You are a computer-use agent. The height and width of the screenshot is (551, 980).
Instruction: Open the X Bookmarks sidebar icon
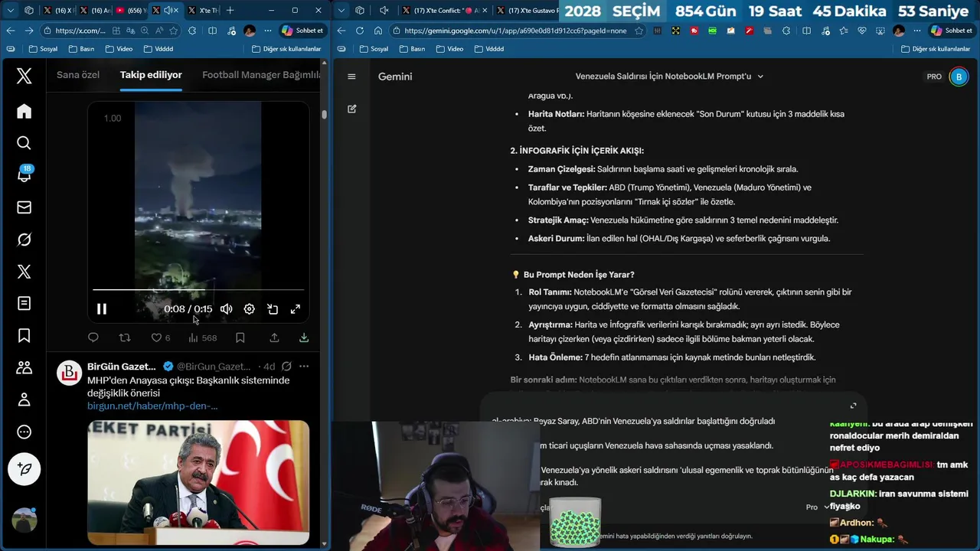click(x=24, y=335)
